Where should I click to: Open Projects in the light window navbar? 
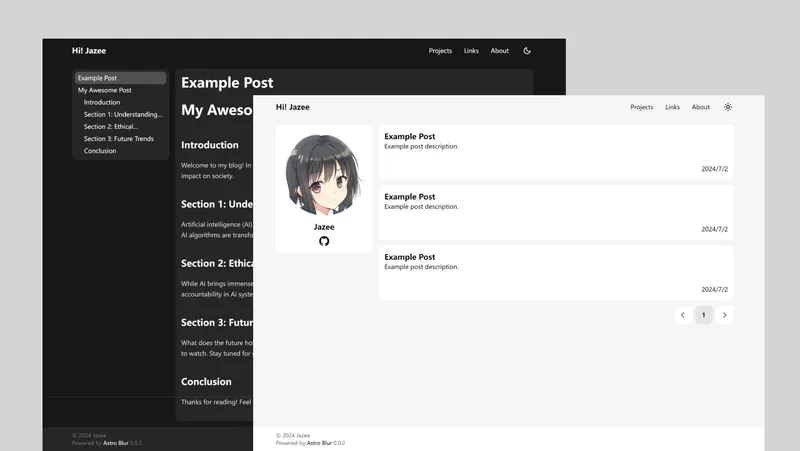tap(641, 107)
